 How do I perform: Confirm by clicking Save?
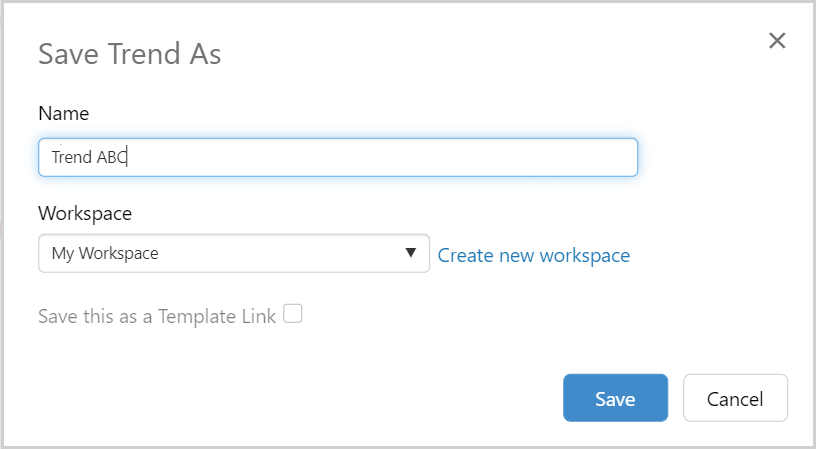click(615, 398)
